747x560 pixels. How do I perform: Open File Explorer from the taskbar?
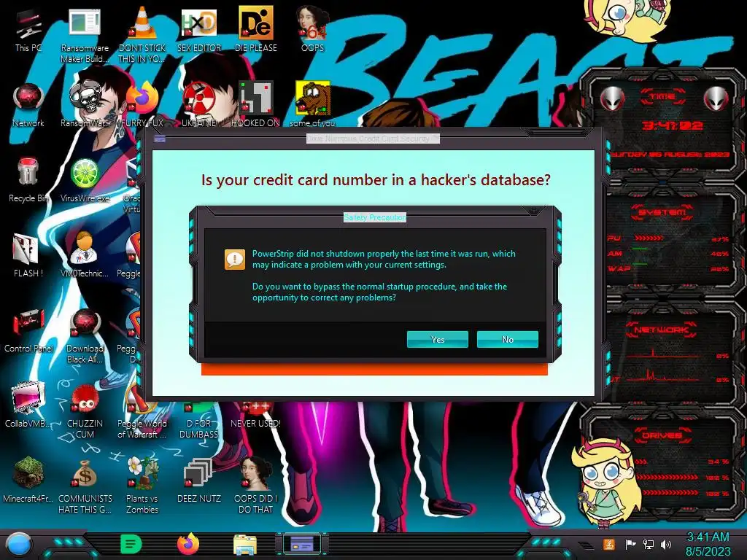pos(245,545)
